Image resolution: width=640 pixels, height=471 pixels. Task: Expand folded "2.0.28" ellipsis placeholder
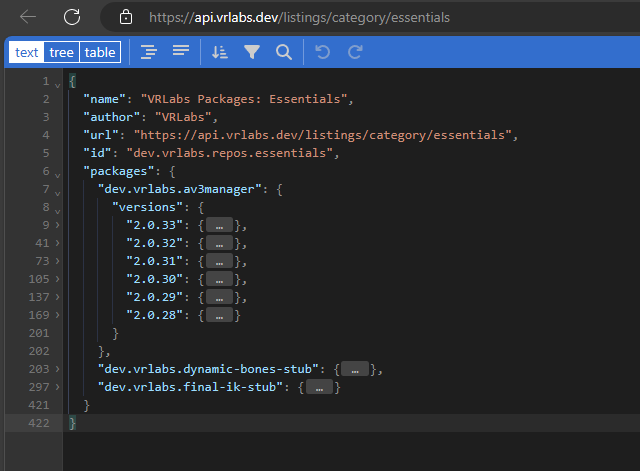coord(218,316)
